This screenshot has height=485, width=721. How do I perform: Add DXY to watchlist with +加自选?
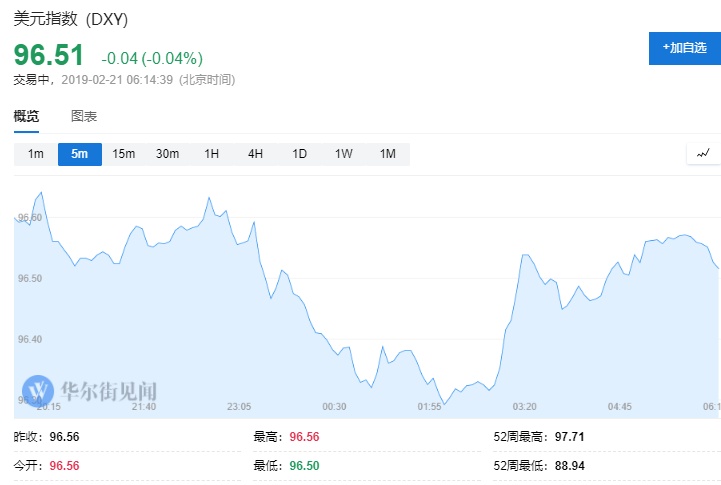[684, 48]
